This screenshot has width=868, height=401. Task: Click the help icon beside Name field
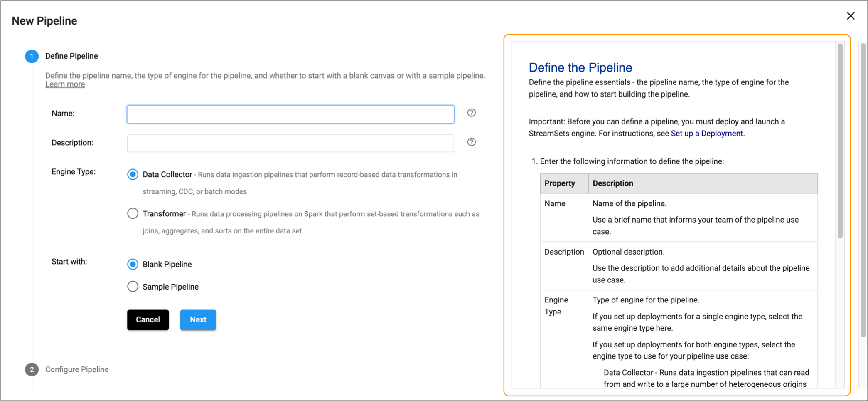click(471, 113)
